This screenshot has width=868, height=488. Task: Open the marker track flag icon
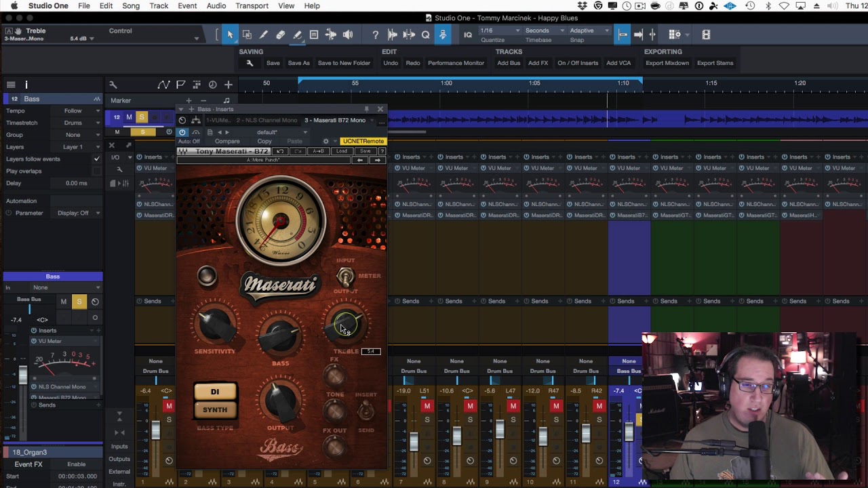coord(180,85)
